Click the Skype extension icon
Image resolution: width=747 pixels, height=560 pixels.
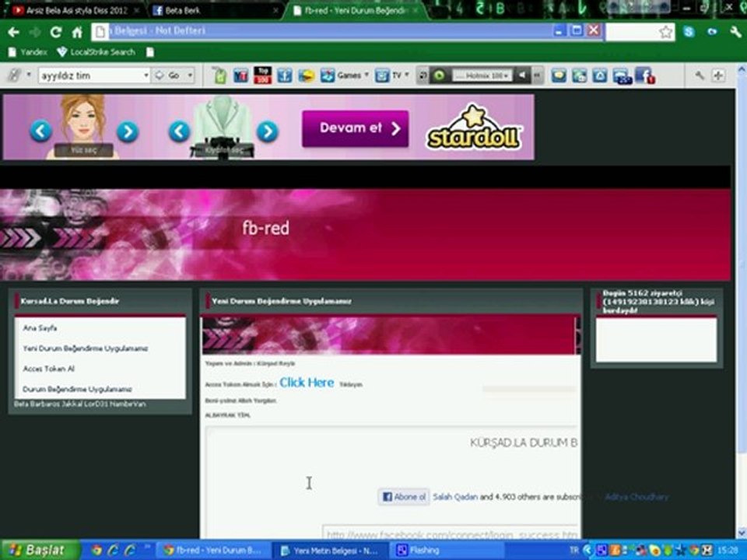pos(689,32)
